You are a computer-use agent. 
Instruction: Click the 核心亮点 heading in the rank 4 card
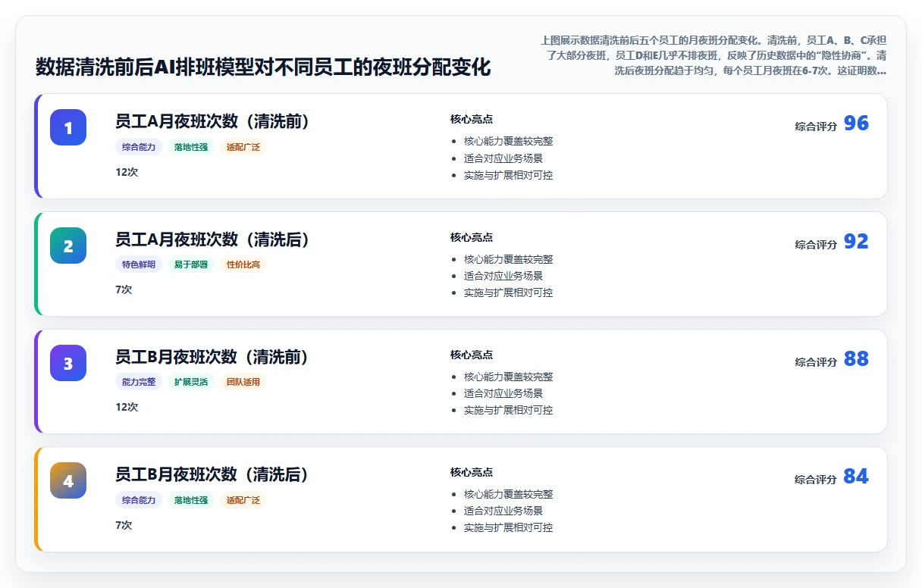[x=472, y=472]
